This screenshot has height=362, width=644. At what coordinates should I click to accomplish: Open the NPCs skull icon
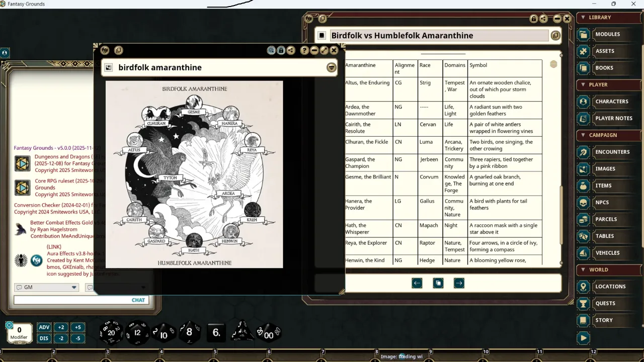pyautogui.click(x=583, y=203)
